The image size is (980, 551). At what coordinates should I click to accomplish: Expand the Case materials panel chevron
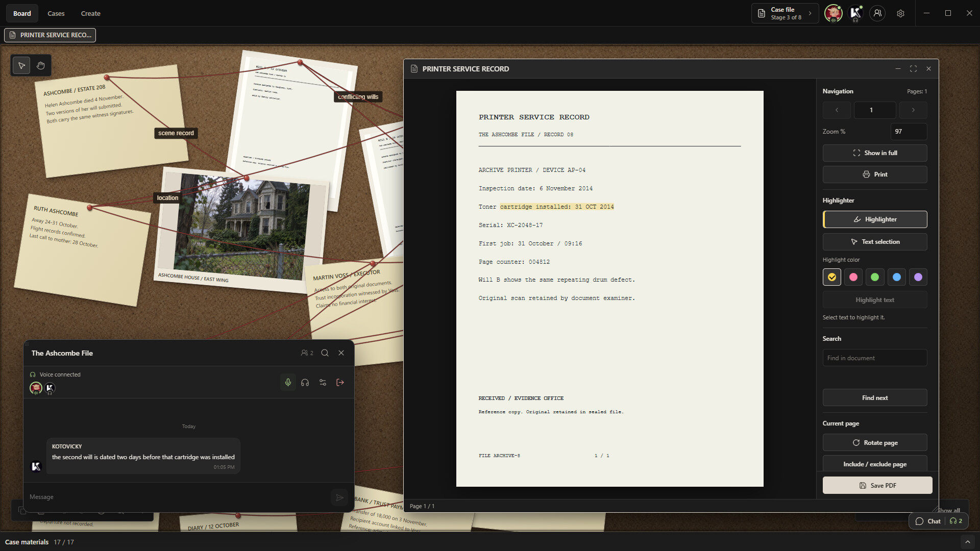tap(967, 542)
